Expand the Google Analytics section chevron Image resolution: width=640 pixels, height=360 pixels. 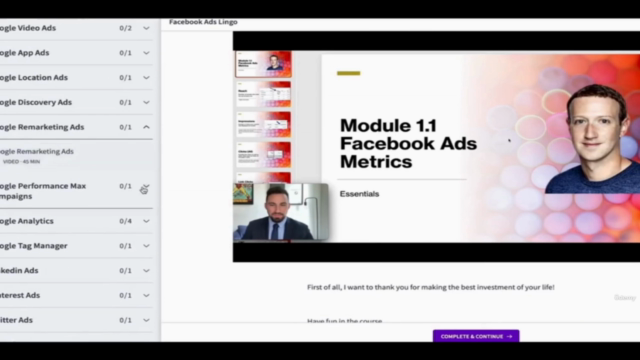pos(146,221)
